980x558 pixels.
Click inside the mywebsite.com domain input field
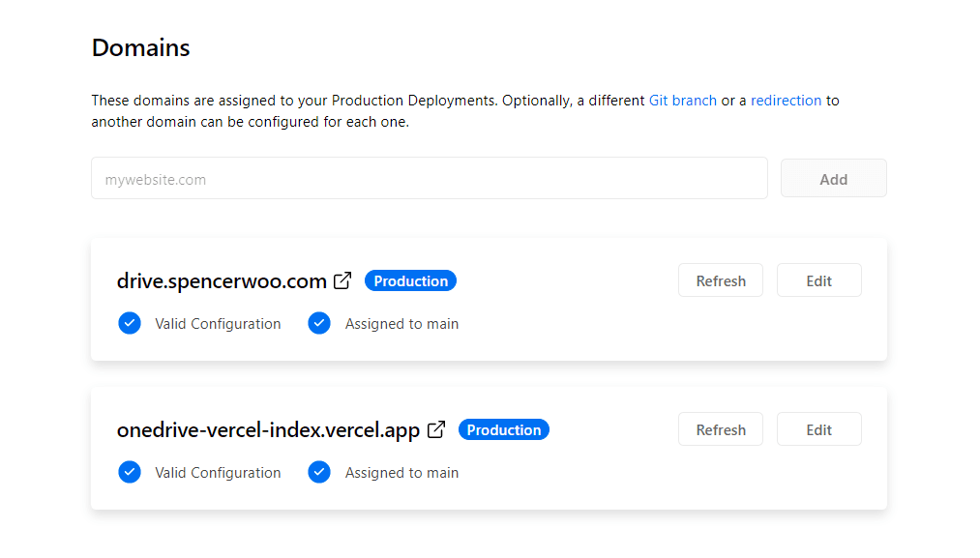(x=429, y=178)
